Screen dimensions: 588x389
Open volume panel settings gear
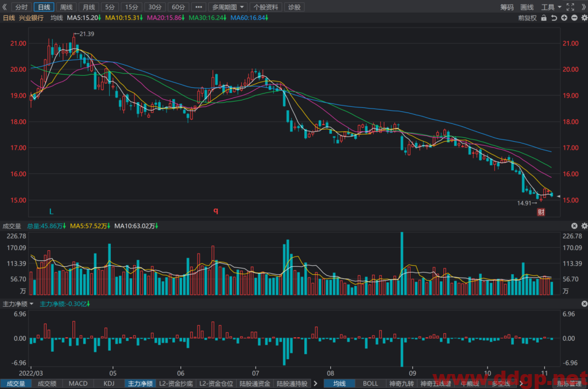point(584,225)
